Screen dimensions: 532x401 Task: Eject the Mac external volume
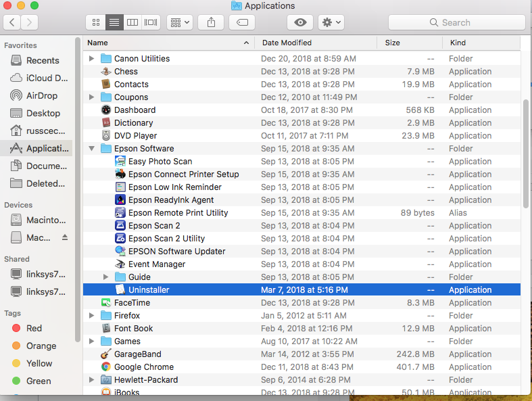click(65, 237)
